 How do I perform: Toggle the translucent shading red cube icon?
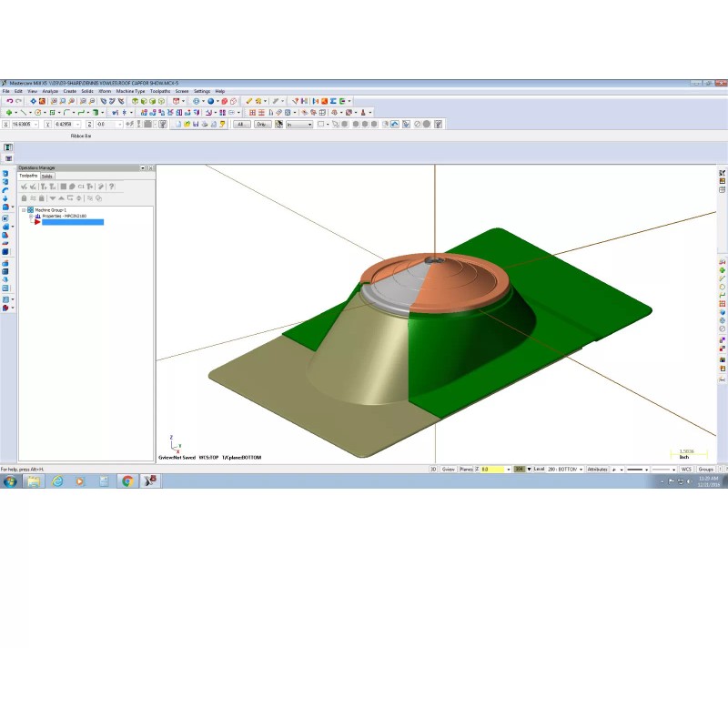[x=233, y=101]
